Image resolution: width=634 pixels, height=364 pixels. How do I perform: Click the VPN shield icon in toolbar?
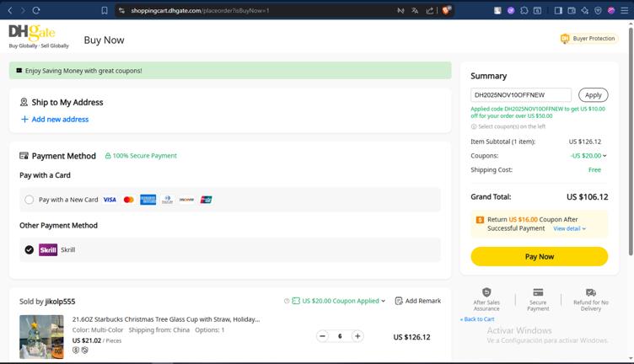click(598, 10)
